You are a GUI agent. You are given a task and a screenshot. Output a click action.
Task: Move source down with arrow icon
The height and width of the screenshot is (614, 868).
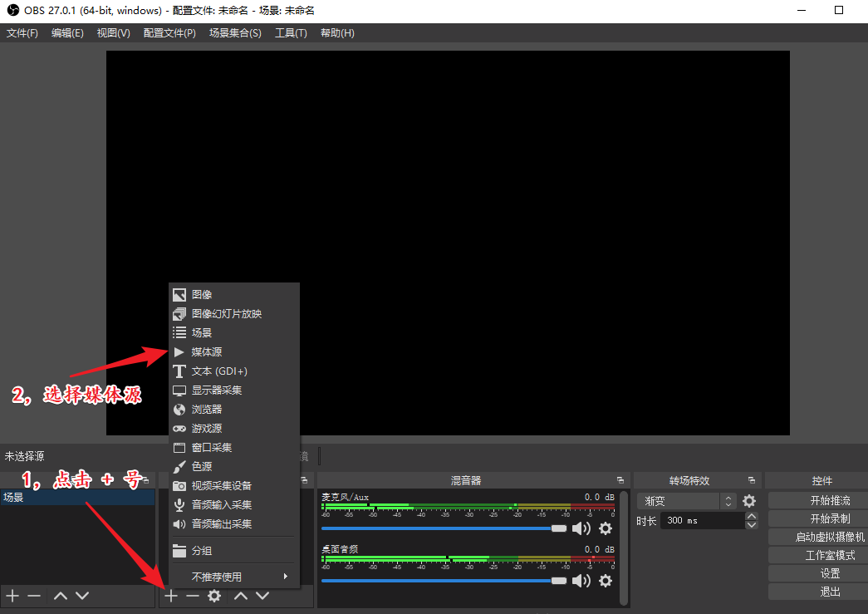[262, 596]
